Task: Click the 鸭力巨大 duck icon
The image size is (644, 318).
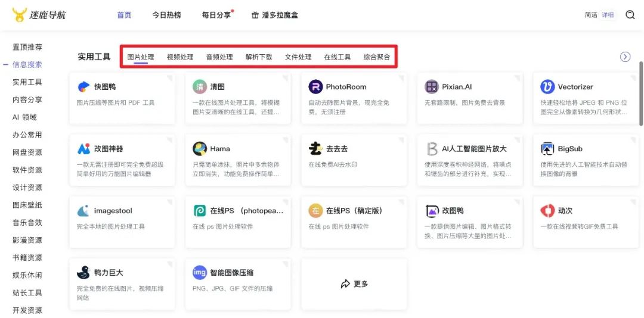Action: [x=83, y=273]
